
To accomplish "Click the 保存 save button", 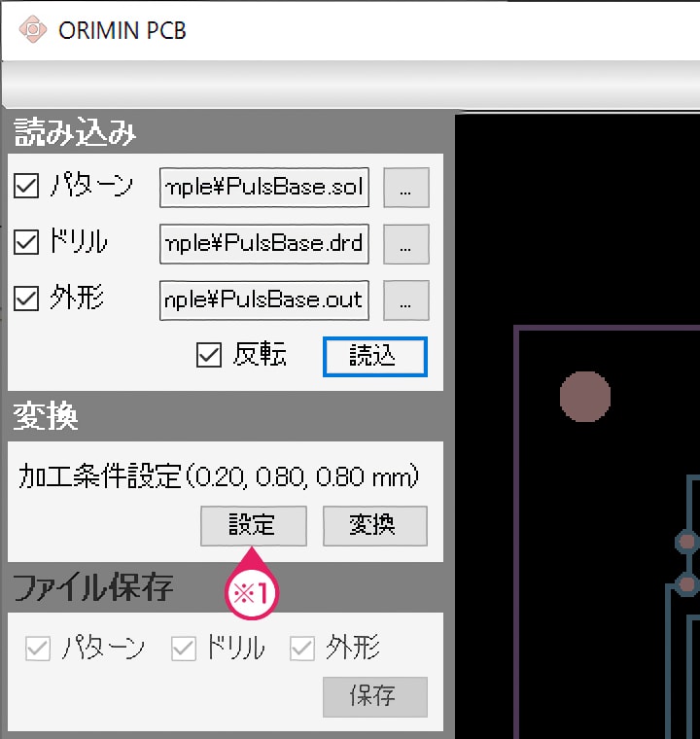I will (374, 696).
